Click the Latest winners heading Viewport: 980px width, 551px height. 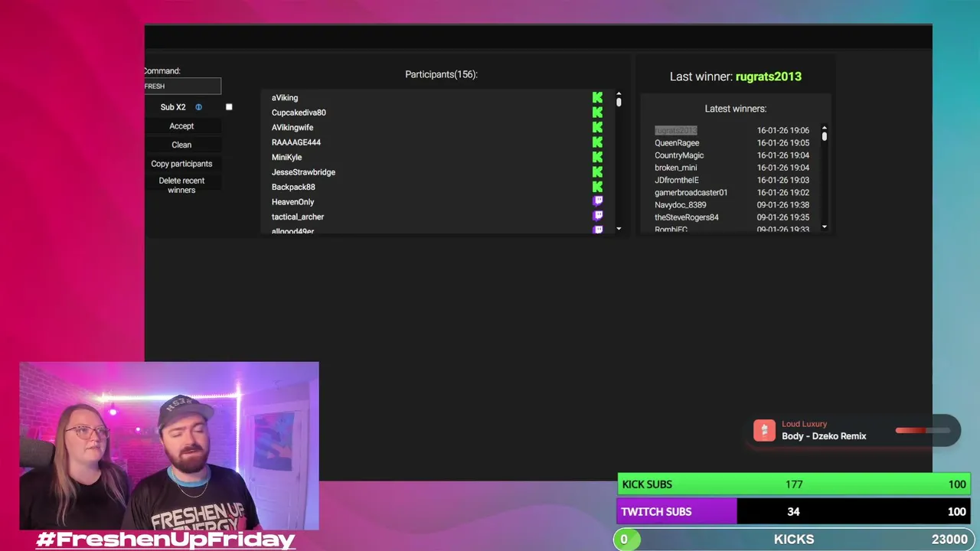[736, 109]
